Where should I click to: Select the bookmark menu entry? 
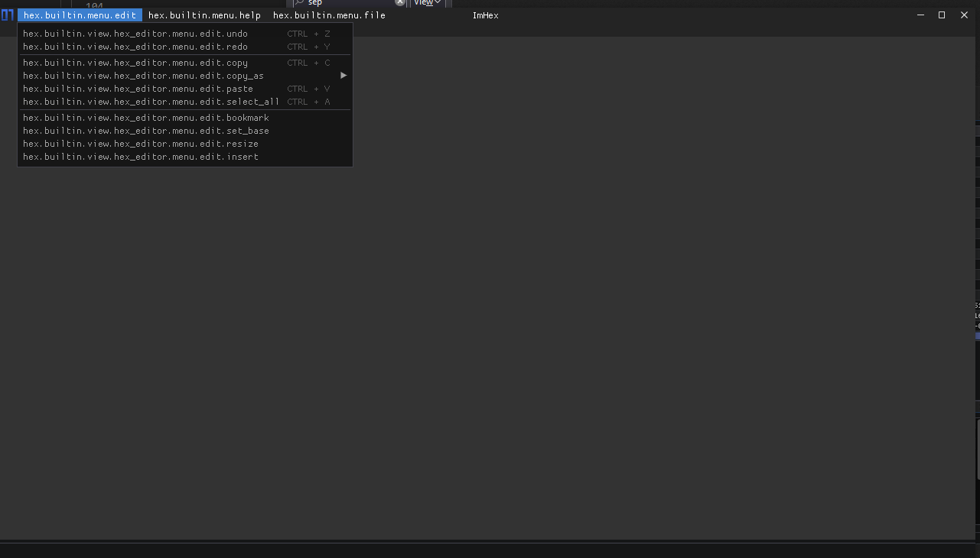[x=145, y=117]
